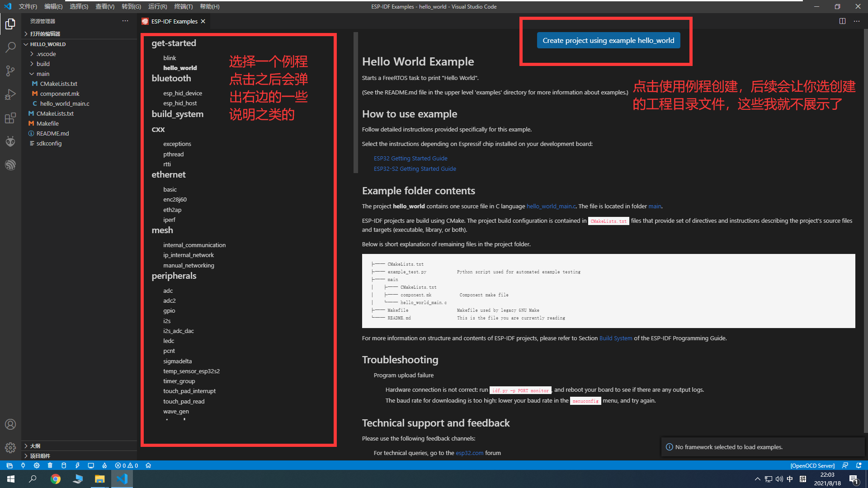
Task: Click the build, flash and monitor flame icon
Action: click(x=104, y=465)
